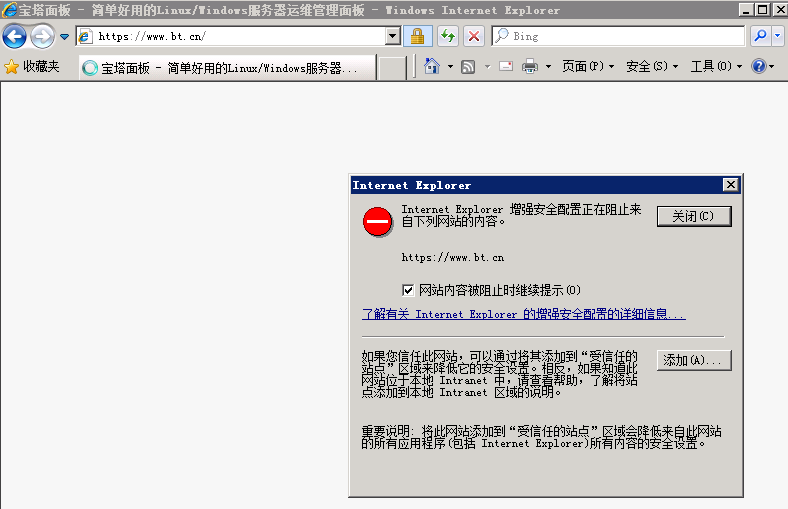Click the RSS feeds icon
The width and height of the screenshot is (788, 509).
[x=468, y=66]
